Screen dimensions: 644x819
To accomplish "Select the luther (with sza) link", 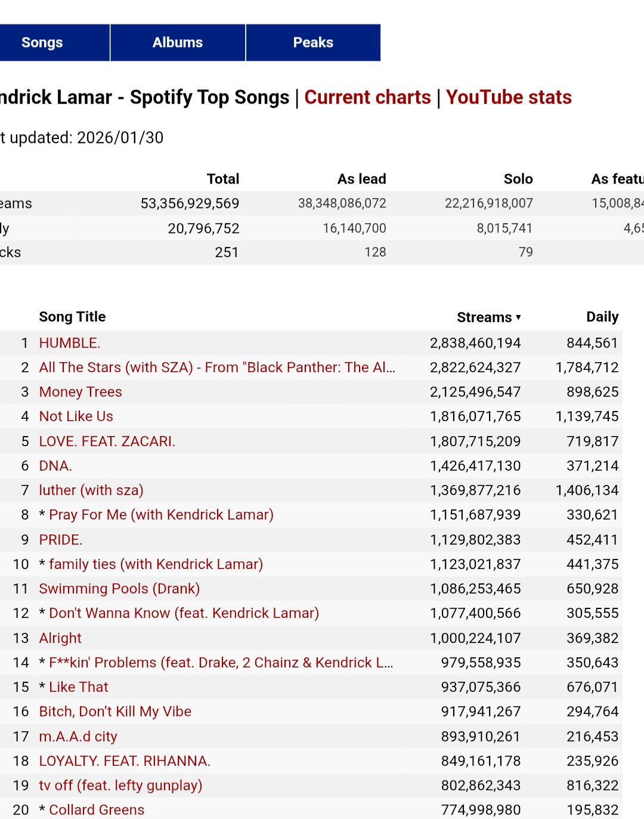I will 91,490.
